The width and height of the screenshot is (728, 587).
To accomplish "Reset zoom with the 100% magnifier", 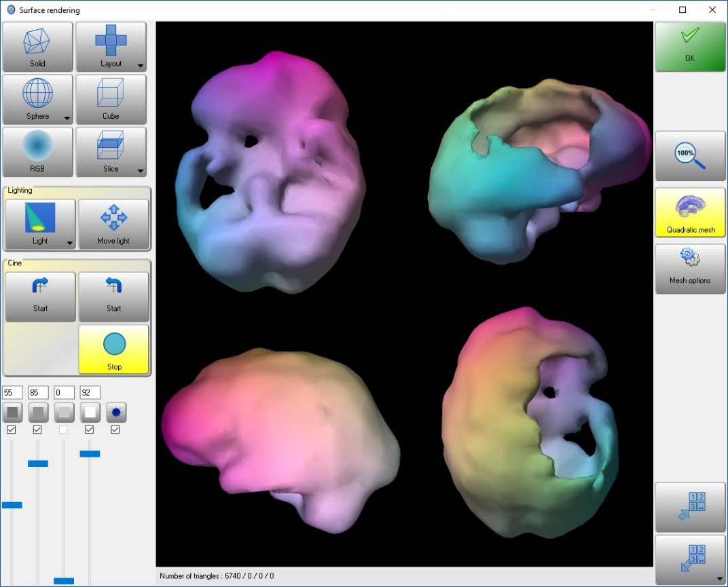I will point(689,157).
